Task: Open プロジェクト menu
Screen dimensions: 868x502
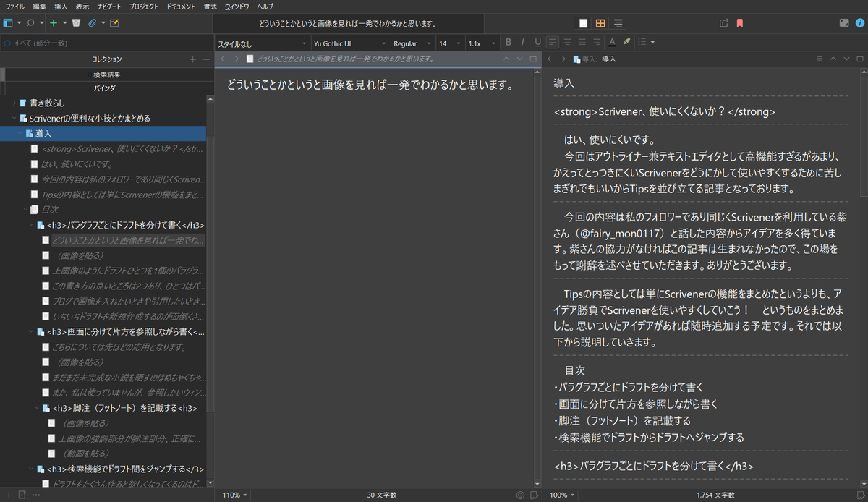Action: click(144, 6)
